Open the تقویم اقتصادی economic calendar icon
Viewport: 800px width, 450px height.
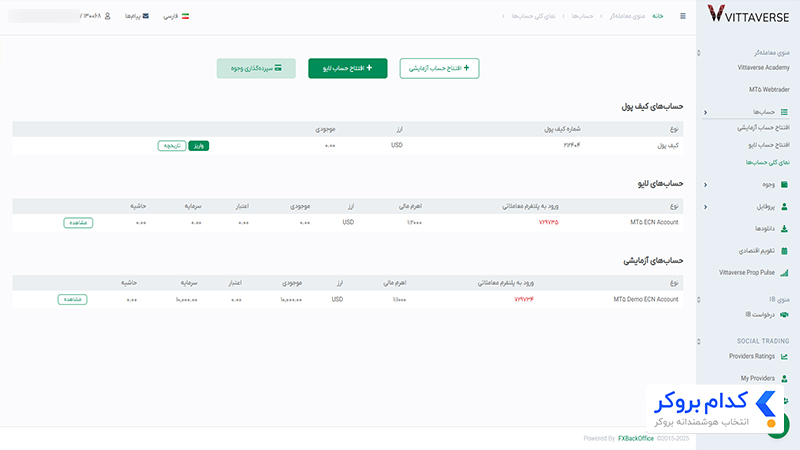tap(784, 251)
